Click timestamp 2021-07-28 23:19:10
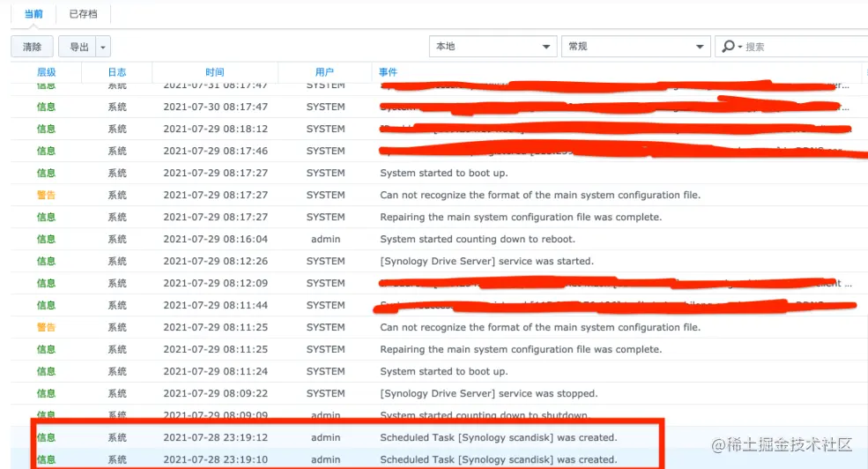The image size is (868, 469). click(215, 459)
